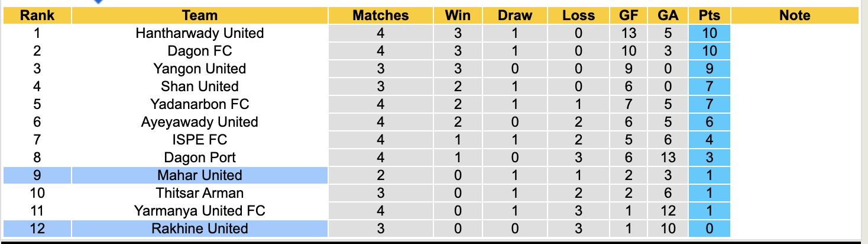Image resolution: width=868 pixels, height=244 pixels.
Task: Sort by the Matches column header
Action: pos(380,15)
